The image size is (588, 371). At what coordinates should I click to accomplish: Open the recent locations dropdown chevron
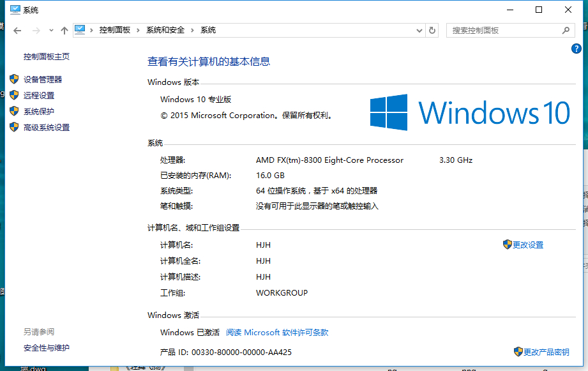click(51, 31)
